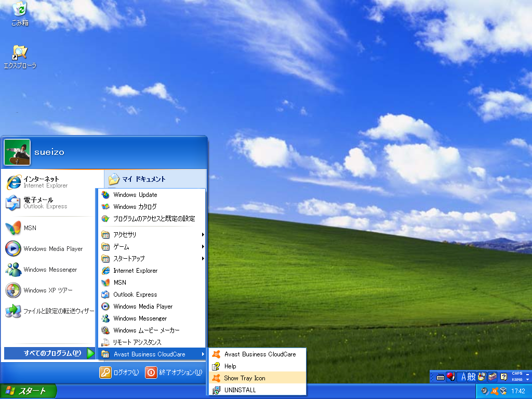Screen dimensions: 532x399
Task: Launch Avast Business CloudCare from submenu
Action: click(x=258, y=354)
